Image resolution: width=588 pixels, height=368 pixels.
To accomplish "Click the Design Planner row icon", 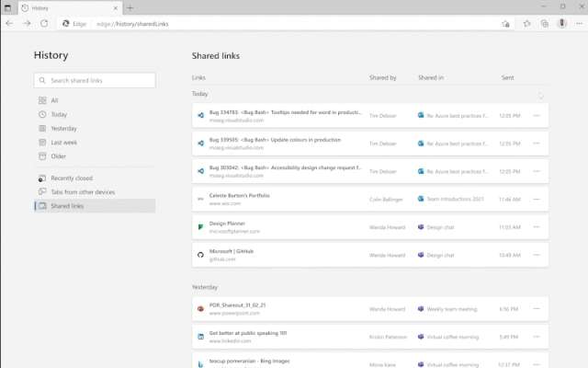I will point(199,226).
